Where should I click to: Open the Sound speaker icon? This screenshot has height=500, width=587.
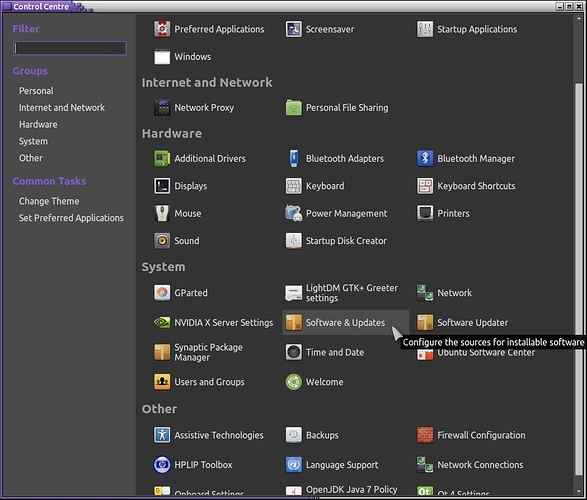point(162,241)
